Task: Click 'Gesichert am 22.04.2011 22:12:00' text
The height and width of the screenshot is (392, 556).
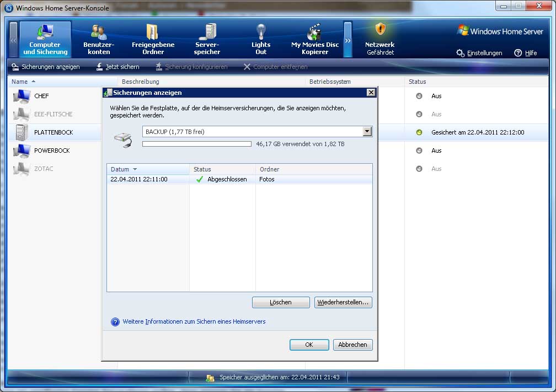Action: [478, 132]
